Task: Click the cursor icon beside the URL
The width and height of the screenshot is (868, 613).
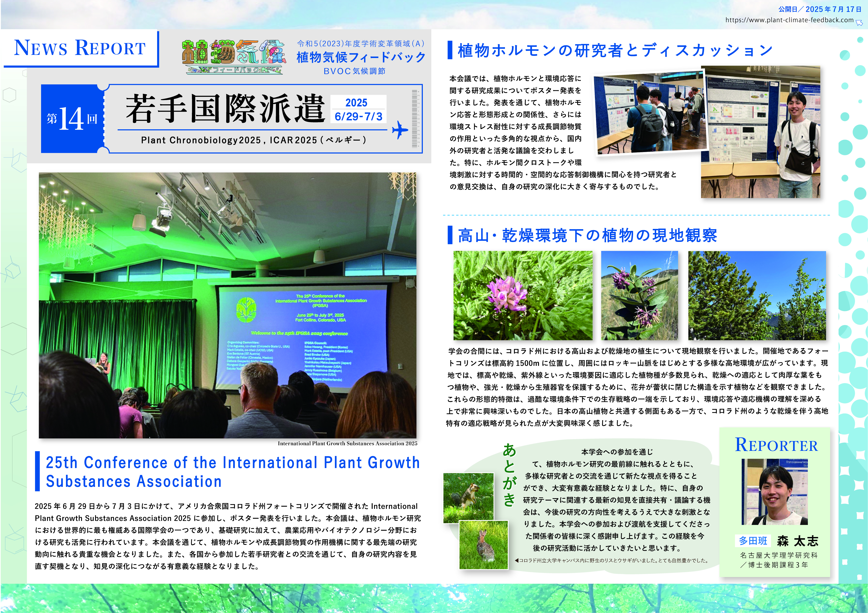Action: click(x=859, y=22)
